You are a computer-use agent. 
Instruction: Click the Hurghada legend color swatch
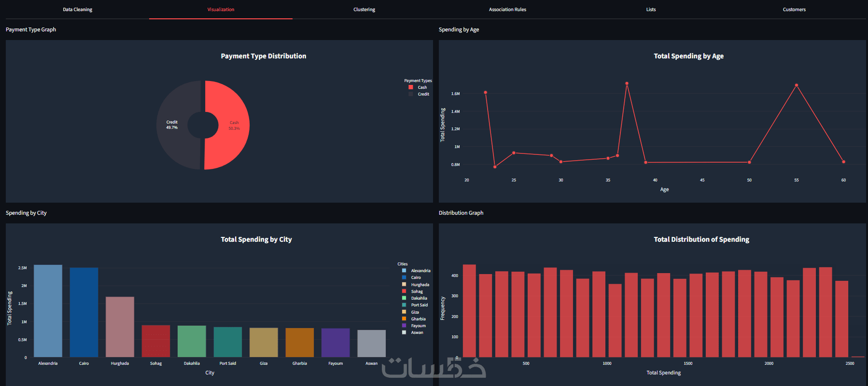pyautogui.click(x=404, y=284)
